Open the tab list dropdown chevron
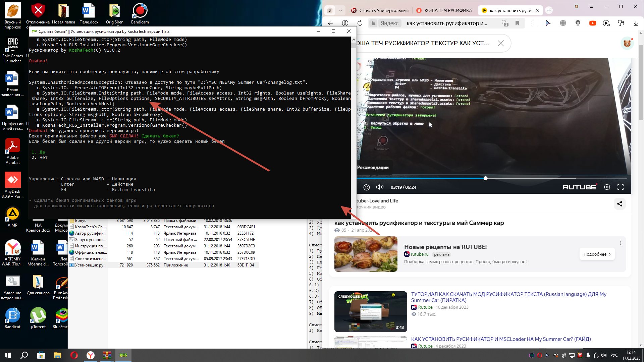 tap(340, 10)
